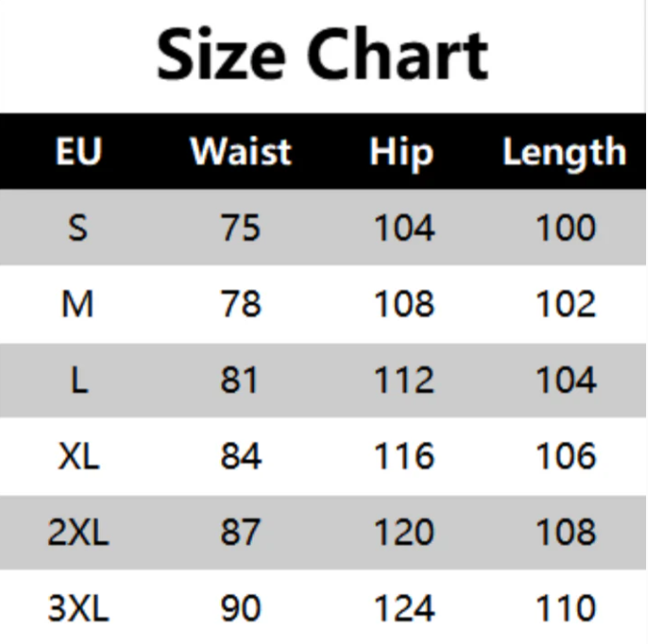
Task: Select length value 100 for size S
Action: (564, 229)
